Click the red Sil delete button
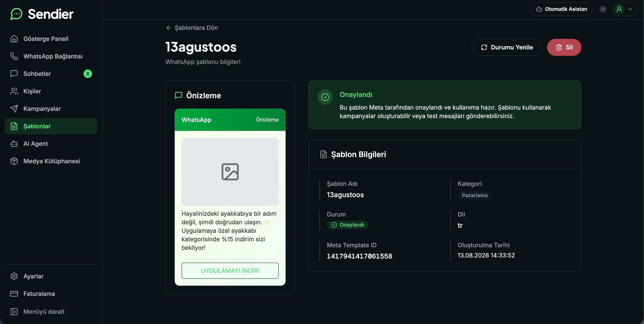 (x=564, y=47)
